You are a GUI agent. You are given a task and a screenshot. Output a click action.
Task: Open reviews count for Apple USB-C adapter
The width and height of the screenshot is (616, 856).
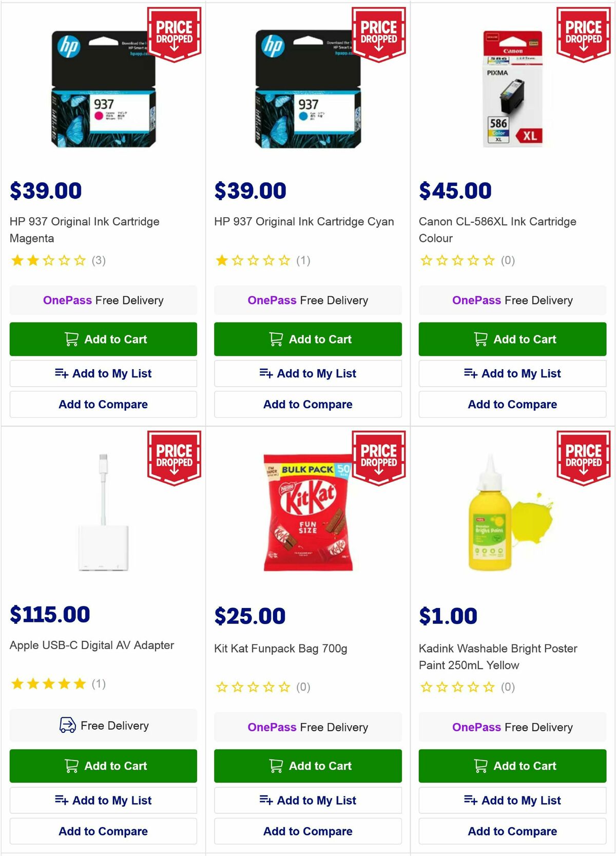[99, 684]
